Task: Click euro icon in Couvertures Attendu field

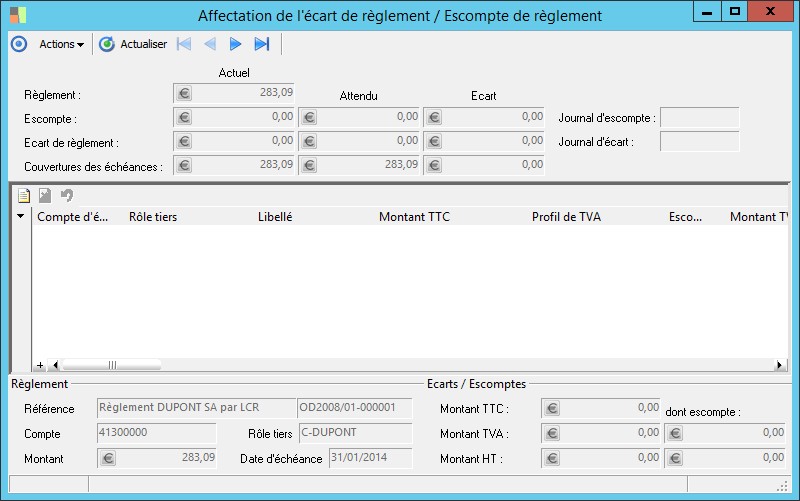Action: (x=309, y=165)
